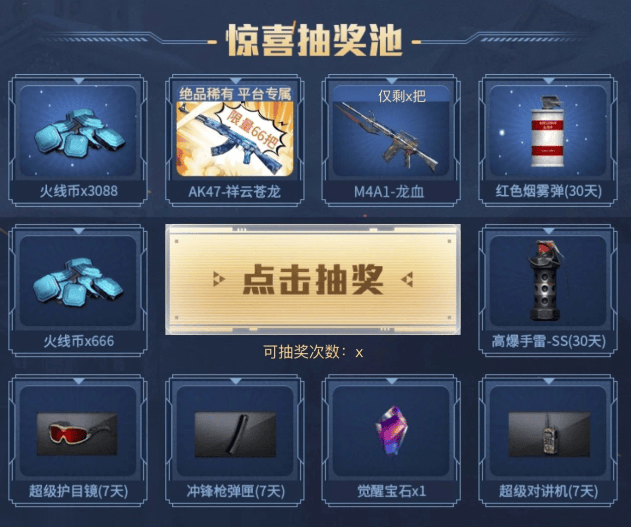
Task: Select the purple awakening gem icon
Action: point(392,430)
